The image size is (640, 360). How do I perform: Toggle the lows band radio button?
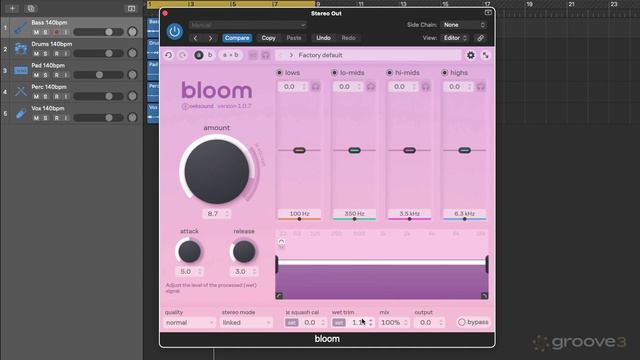coord(280,73)
